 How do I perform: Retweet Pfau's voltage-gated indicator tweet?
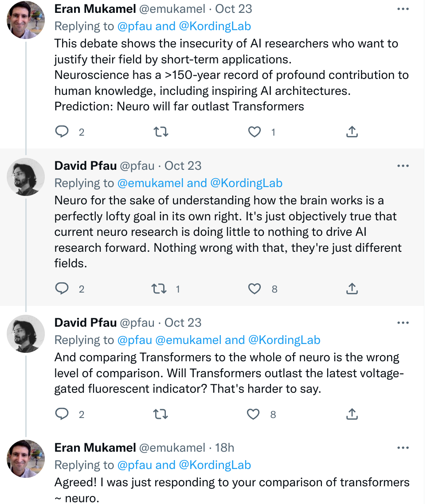point(160,414)
